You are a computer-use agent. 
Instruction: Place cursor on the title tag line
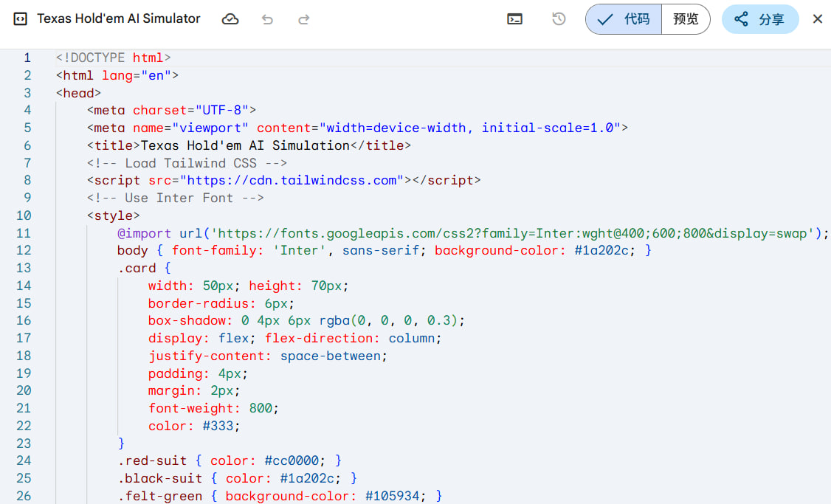coord(249,145)
